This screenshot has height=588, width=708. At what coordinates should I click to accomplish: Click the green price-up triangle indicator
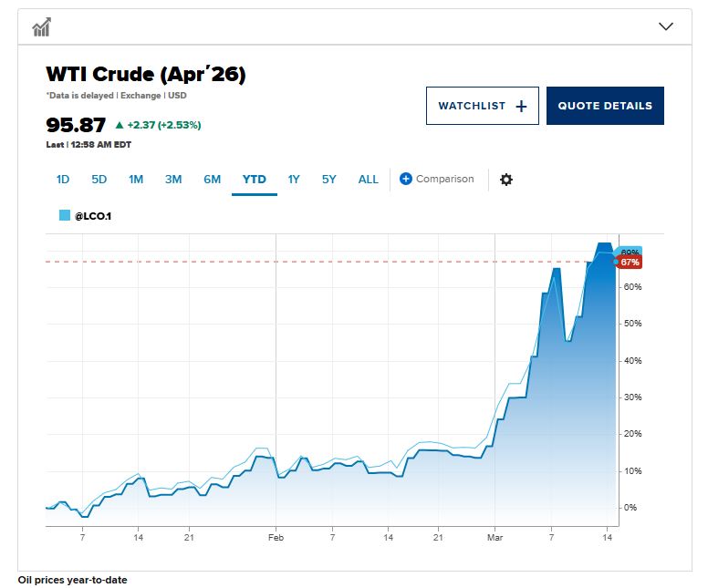(x=118, y=125)
